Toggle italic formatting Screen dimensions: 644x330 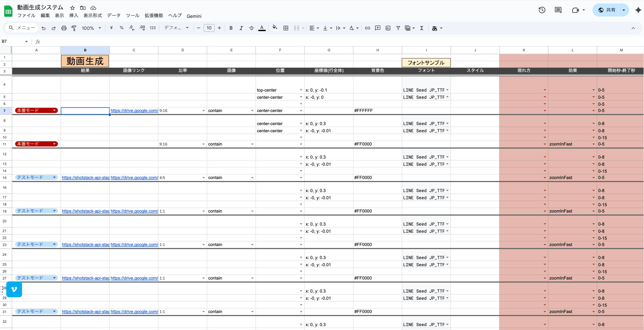pyautogui.click(x=241, y=28)
